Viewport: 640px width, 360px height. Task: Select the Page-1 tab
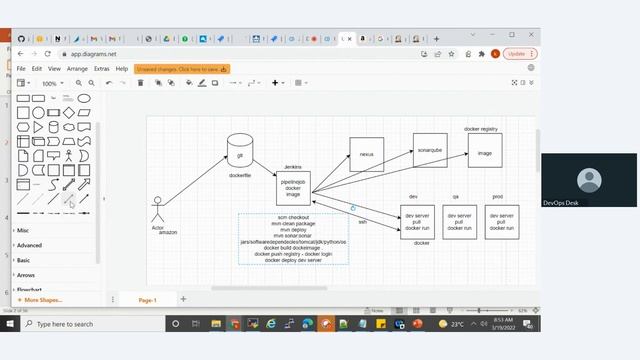pos(147,300)
